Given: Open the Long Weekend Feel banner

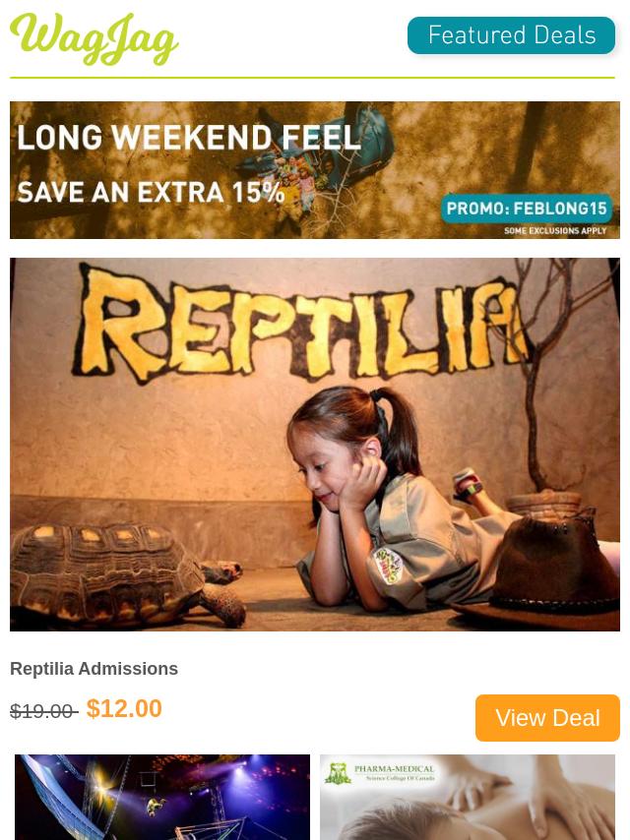Looking at the screenshot, I should 315,170.
